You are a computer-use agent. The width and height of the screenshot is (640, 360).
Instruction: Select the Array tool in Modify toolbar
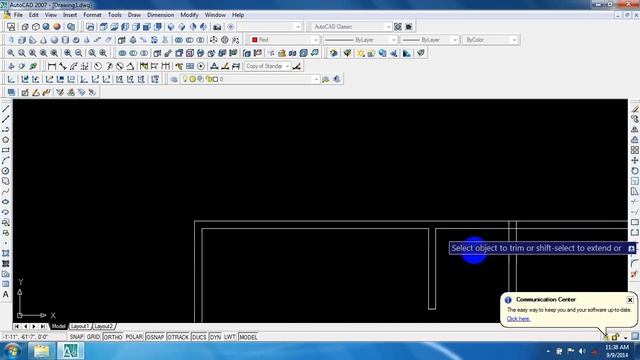tap(635, 150)
